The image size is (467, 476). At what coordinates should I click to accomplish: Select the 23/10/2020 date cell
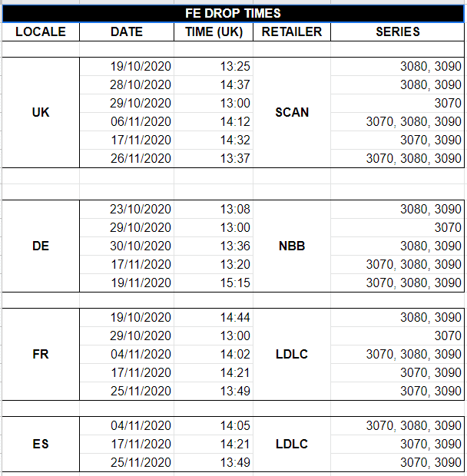point(141,209)
